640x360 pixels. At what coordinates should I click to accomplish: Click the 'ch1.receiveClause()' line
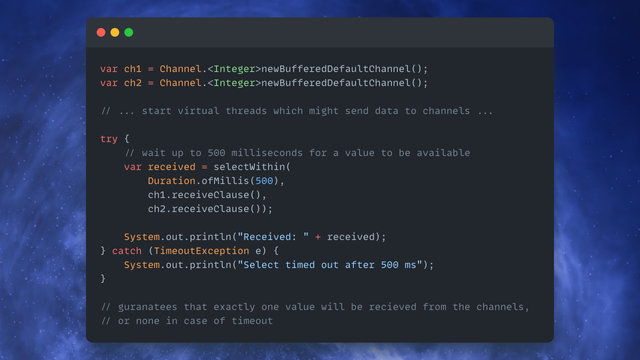[207, 195]
